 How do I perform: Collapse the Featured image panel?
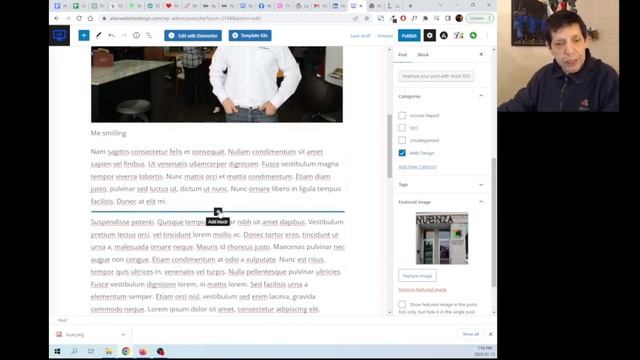coord(481,202)
